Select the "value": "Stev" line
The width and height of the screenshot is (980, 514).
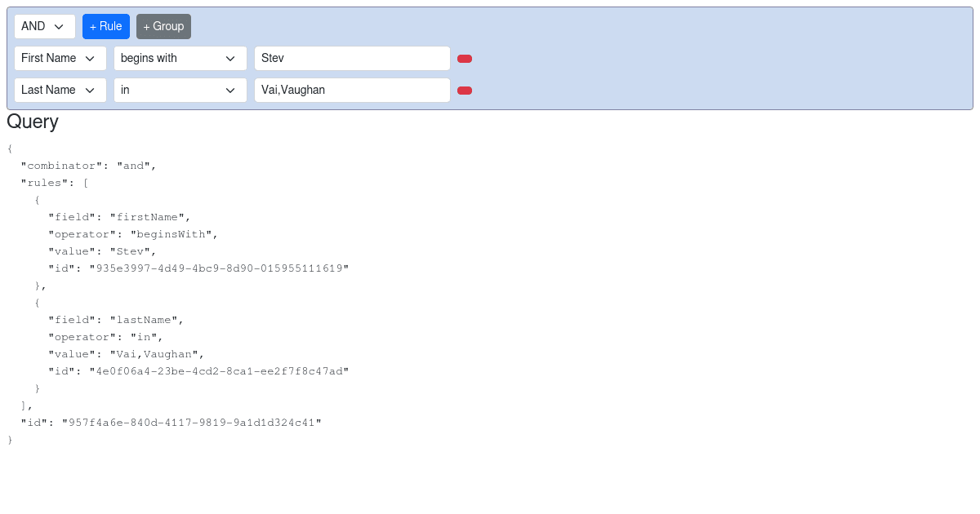coord(102,251)
